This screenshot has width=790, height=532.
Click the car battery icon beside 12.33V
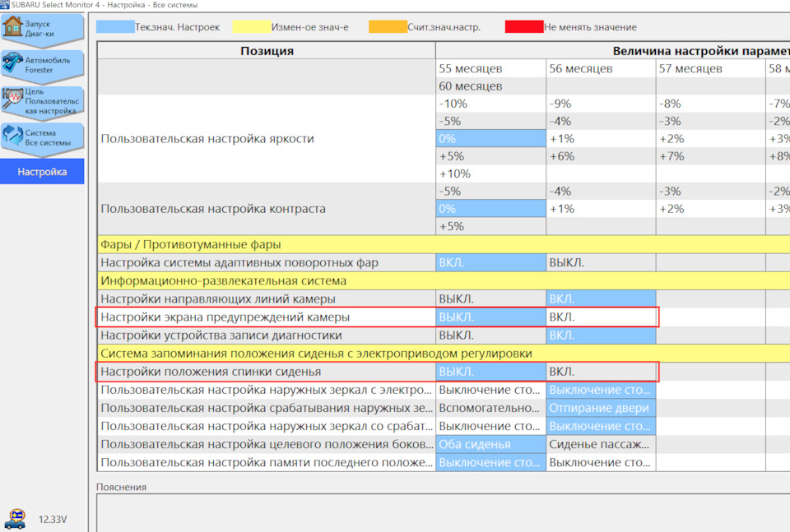(x=16, y=519)
